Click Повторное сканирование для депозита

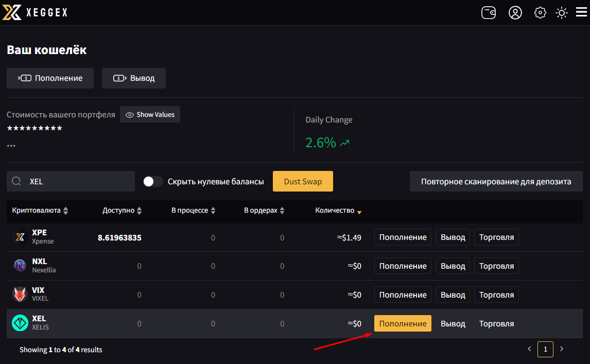[x=496, y=181]
